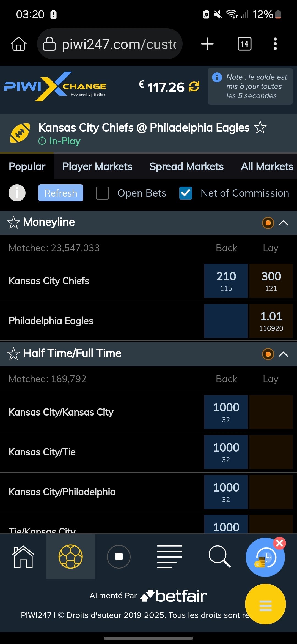This screenshot has width=297, height=644.
Task: Tap the piwi247.com address bar
Action: click(110, 44)
